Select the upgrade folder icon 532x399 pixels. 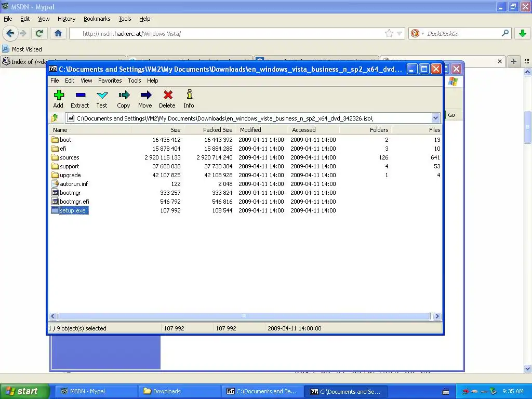(x=55, y=175)
